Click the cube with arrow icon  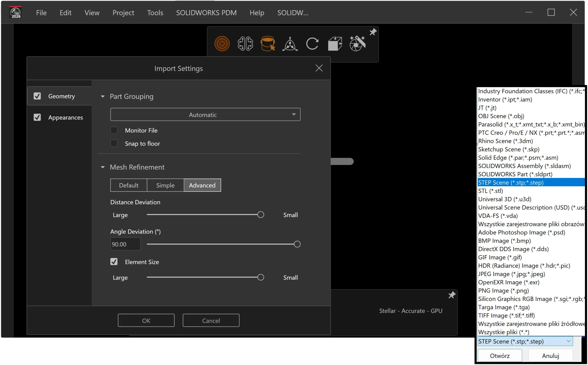coord(335,44)
